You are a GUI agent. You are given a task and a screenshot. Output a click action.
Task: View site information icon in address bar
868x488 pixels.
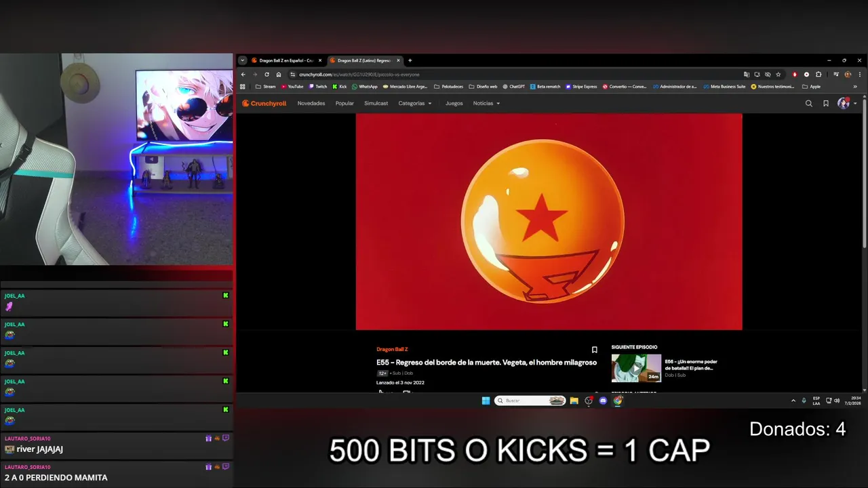[293, 75]
